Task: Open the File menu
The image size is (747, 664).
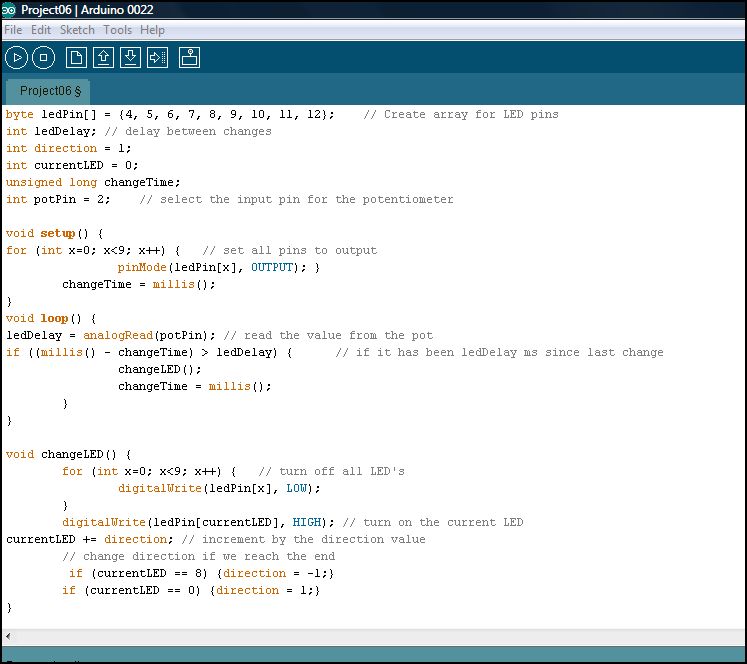Action: click(x=13, y=30)
